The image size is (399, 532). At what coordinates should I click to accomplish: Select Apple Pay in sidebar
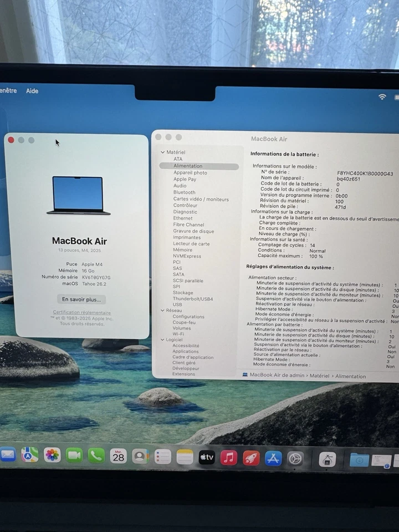coord(185,179)
